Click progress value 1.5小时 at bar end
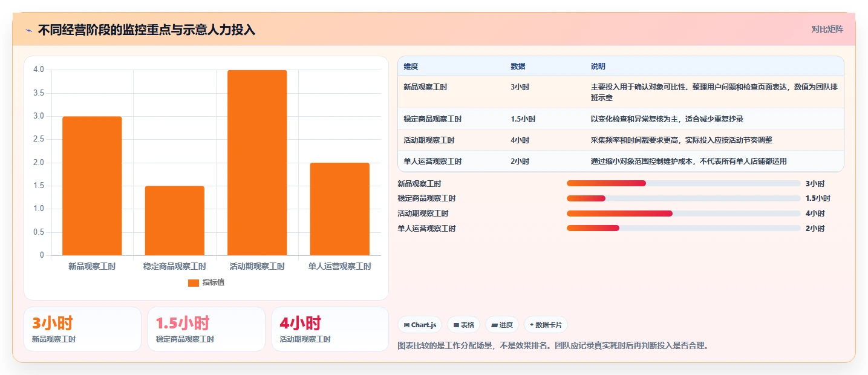868x375 pixels. pos(818,198)
